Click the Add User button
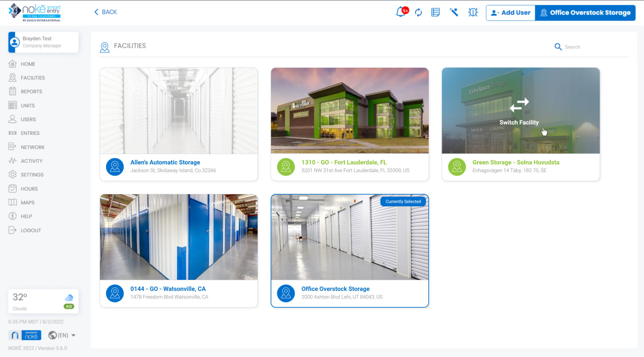This screenshot has height=357, width=644. point(510,13)
